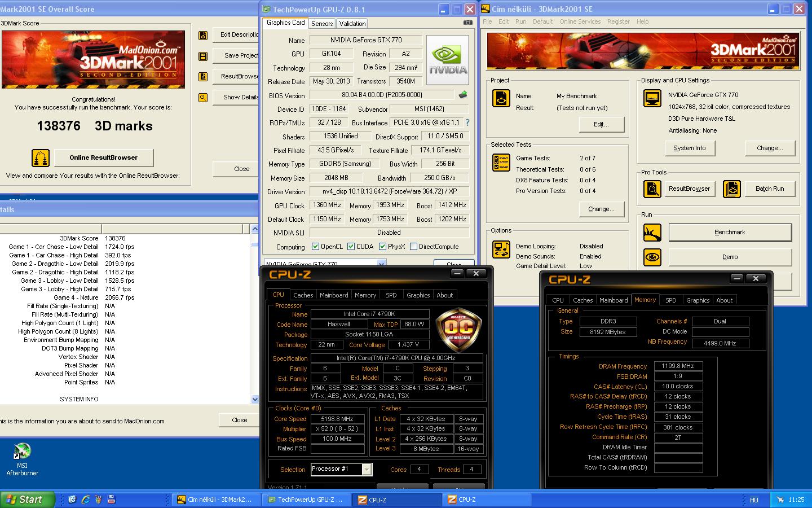Open the CPU tab in right CPU-Z
This screenshot has height=508, width=812.
[x=558, y=300]
